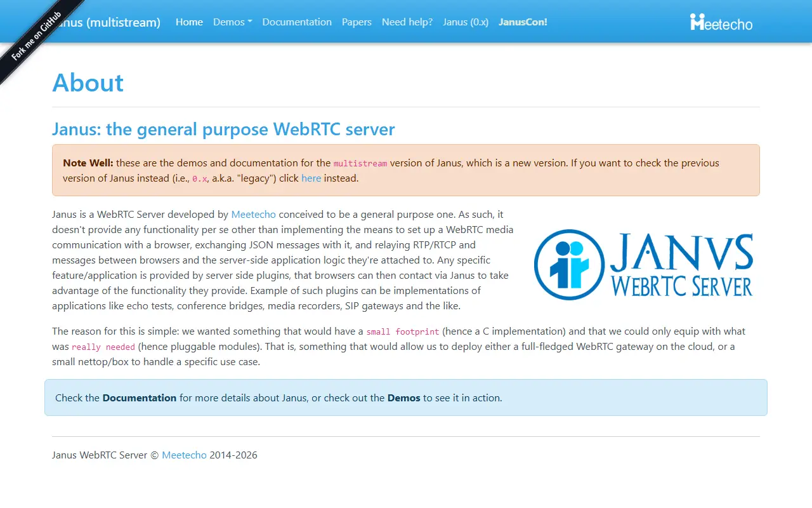Image resolution: width=812 pixels, height=508 pixels.
Task: Select the Need help? nav item
Action: (407, 22)
